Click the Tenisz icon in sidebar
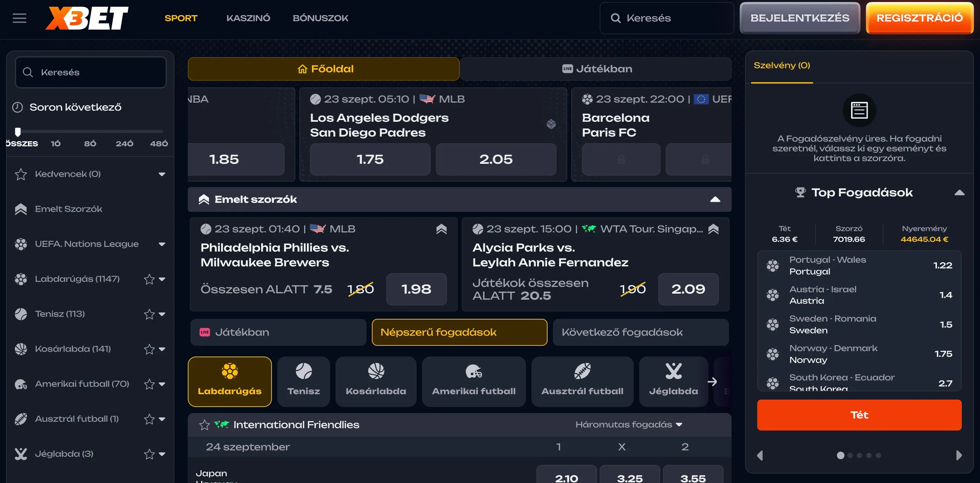980x483 pixels. [21, 314]
